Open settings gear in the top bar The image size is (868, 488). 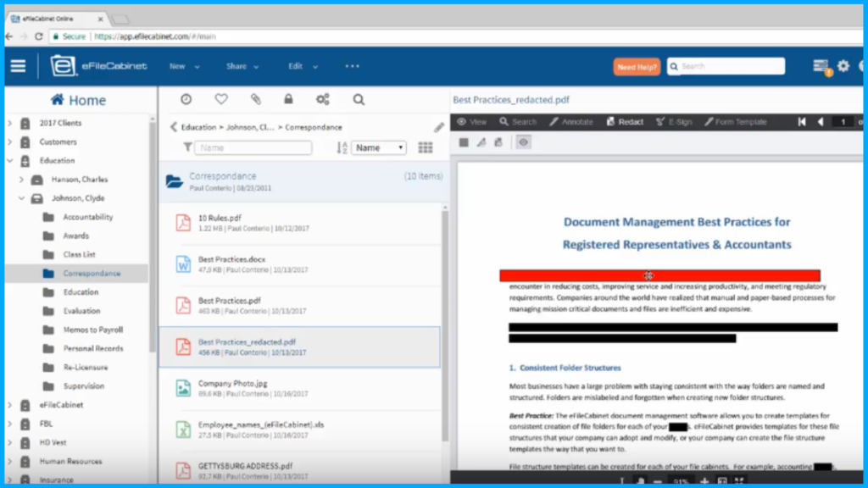843,66
